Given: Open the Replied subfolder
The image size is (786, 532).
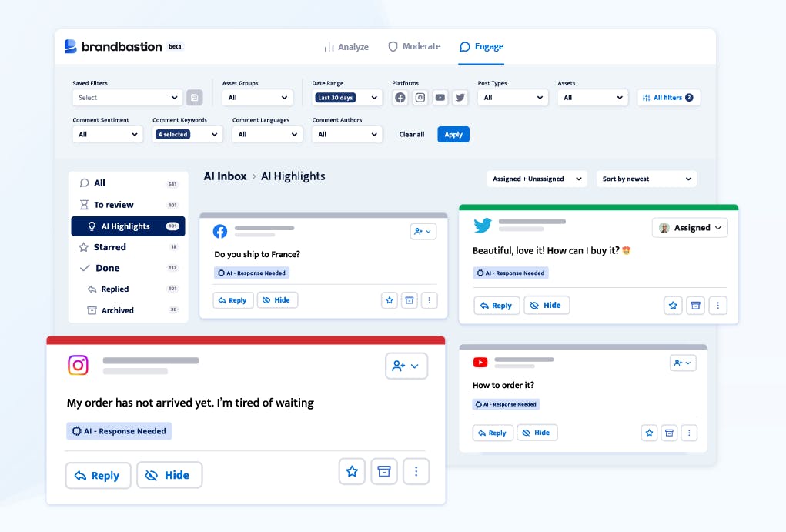Looking at the screenshot, I should tap(129, 289).
